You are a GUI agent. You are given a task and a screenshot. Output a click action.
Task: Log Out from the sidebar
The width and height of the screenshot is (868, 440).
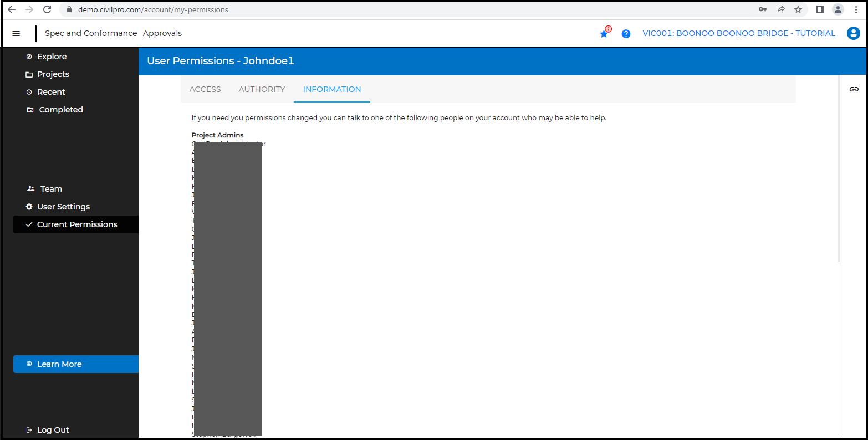(x=53, y=430)
